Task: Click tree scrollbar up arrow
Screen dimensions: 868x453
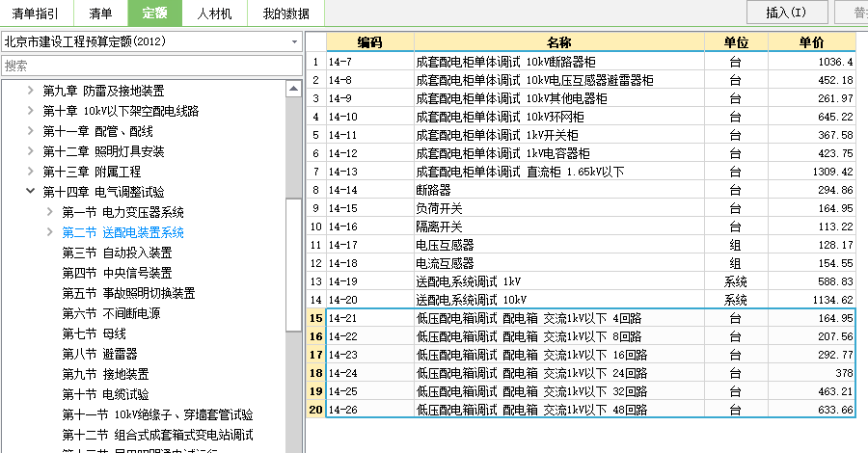Action: [x=293, y=89]
